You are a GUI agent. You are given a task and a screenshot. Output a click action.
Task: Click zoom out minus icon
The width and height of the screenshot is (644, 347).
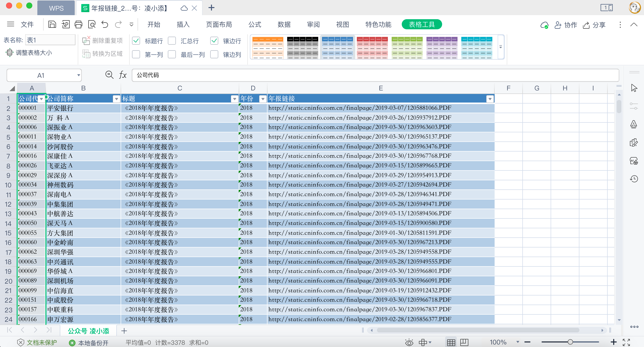527,342
